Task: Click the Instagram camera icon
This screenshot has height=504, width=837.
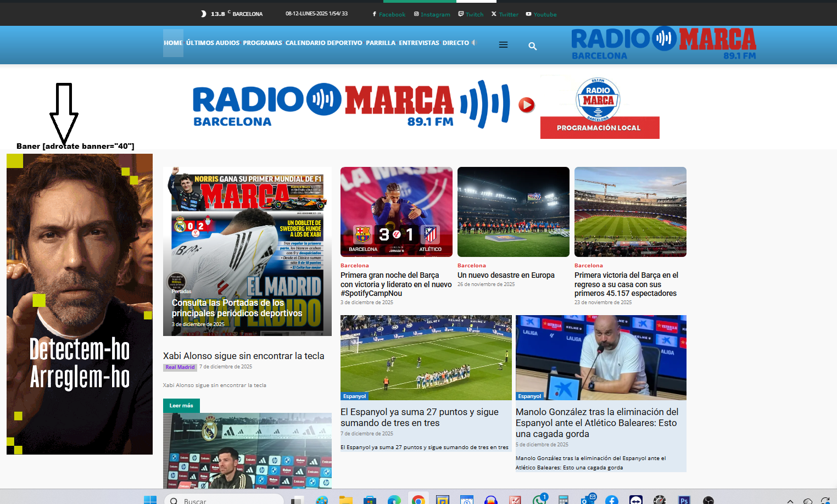Action: [x=416, y=14]
